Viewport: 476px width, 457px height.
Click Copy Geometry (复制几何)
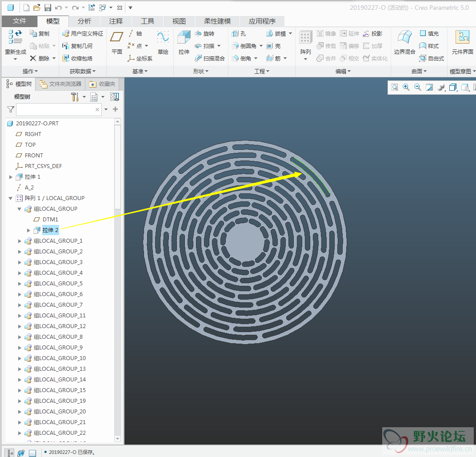[x=77, y=46]
